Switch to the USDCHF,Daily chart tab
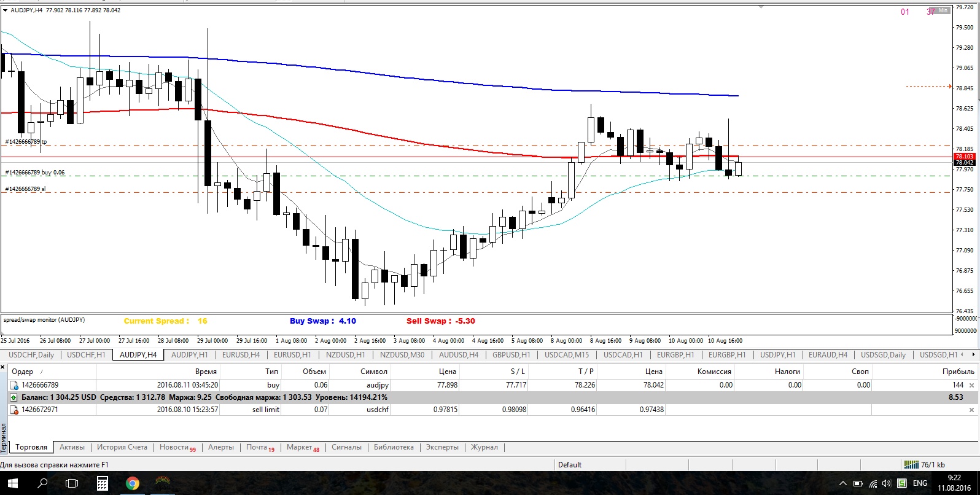This screenshot has height=495, width=980. pyautogui.click(x=31, y=355)
